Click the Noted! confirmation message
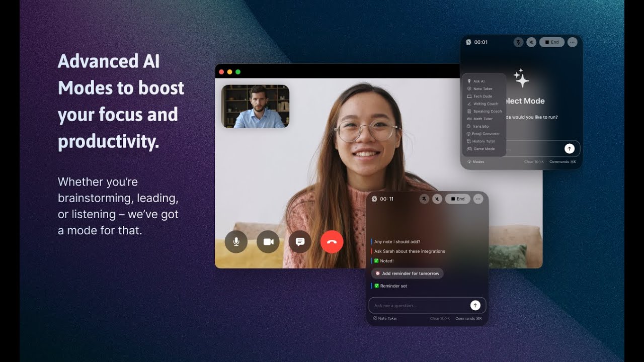Screen dimensions: 644x362 384,261
